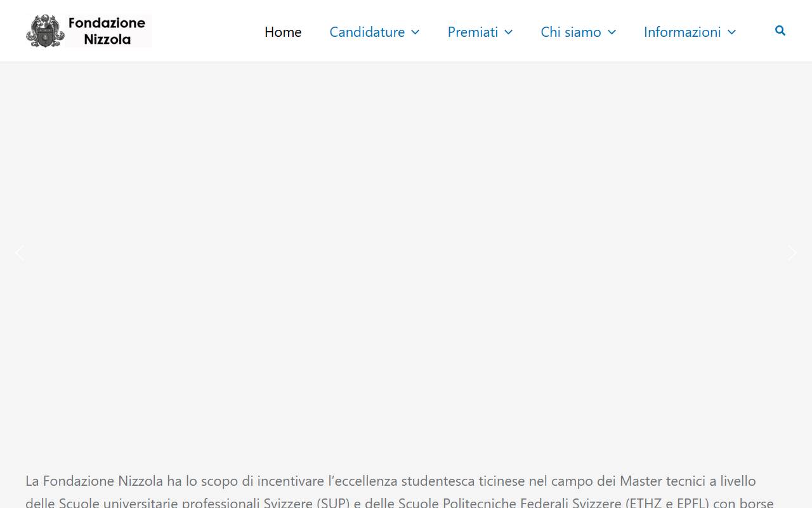This screenshot has width=812, height=508.
Task: Open the Home menu item
Action: 283,32
